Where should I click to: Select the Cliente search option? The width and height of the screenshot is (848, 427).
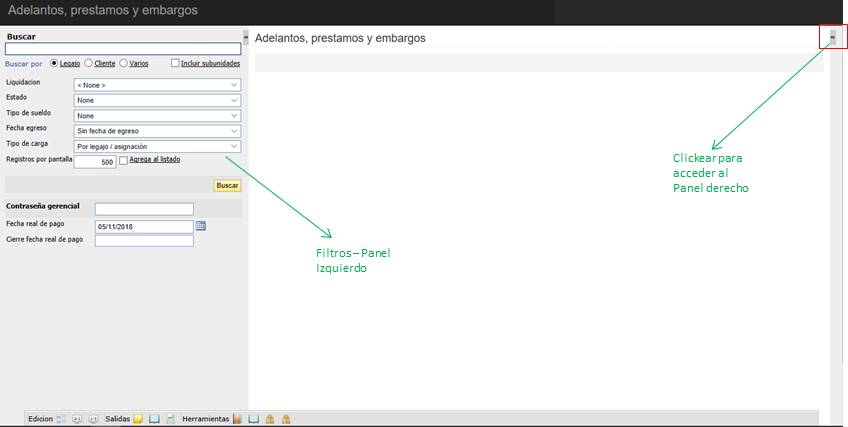88,63
